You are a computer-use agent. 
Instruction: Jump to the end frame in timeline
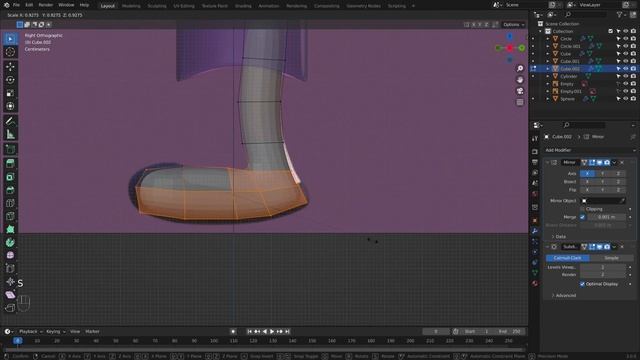287,331
